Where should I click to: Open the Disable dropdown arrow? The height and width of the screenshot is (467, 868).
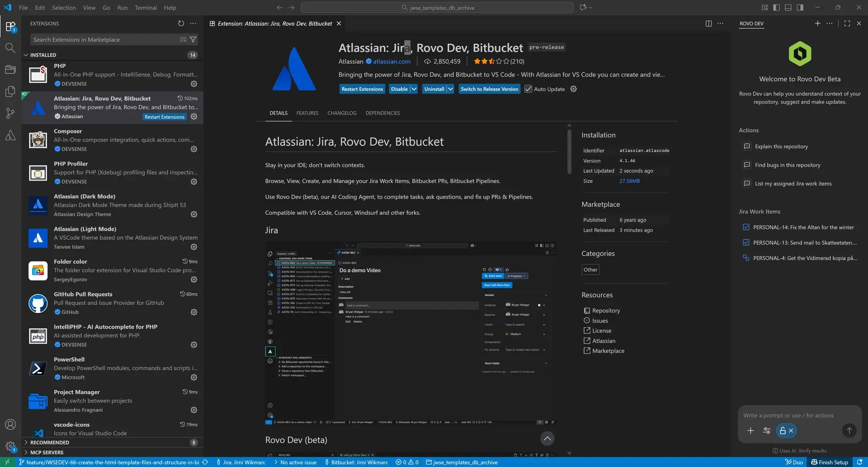click(x=415, y=89)
